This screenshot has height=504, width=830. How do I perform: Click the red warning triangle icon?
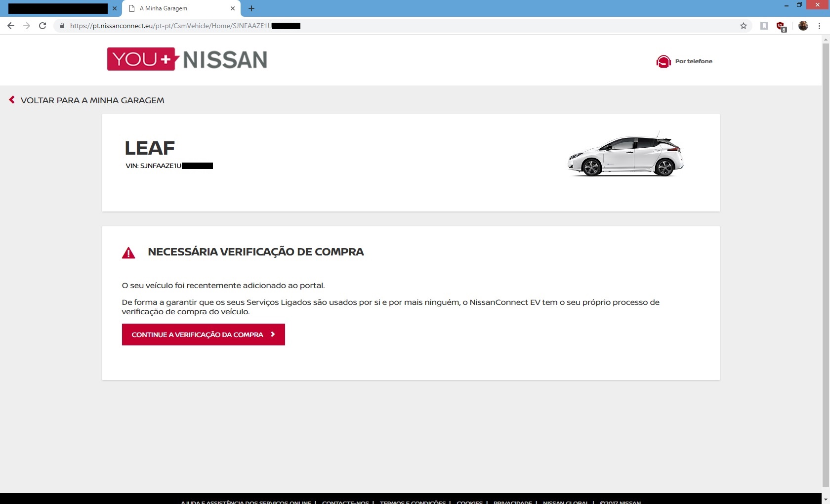point(128,253)
